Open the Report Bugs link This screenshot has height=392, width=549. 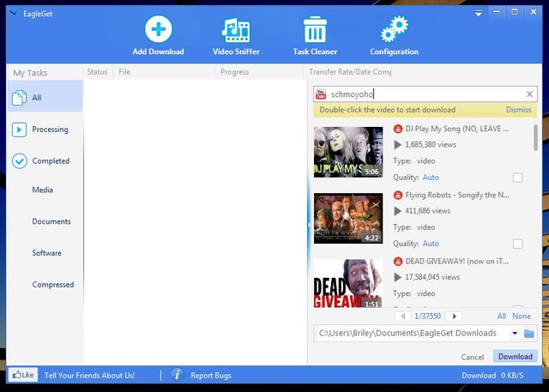point(211,376)
